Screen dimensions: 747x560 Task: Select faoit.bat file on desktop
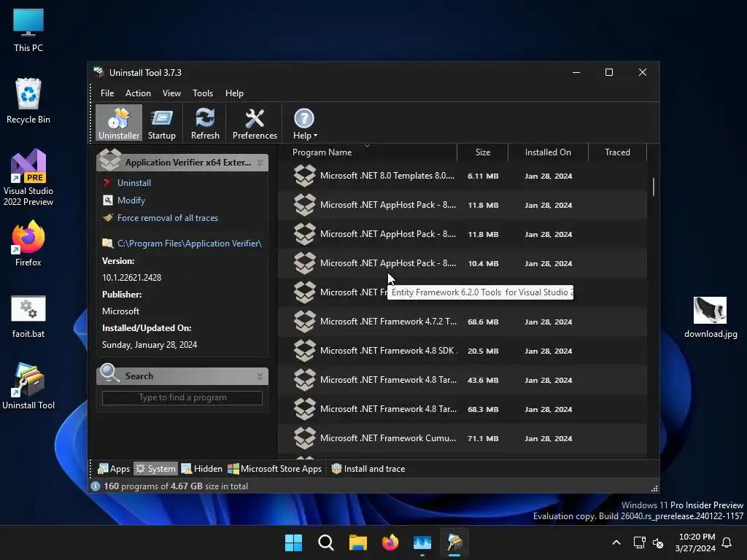click(28, 316)
